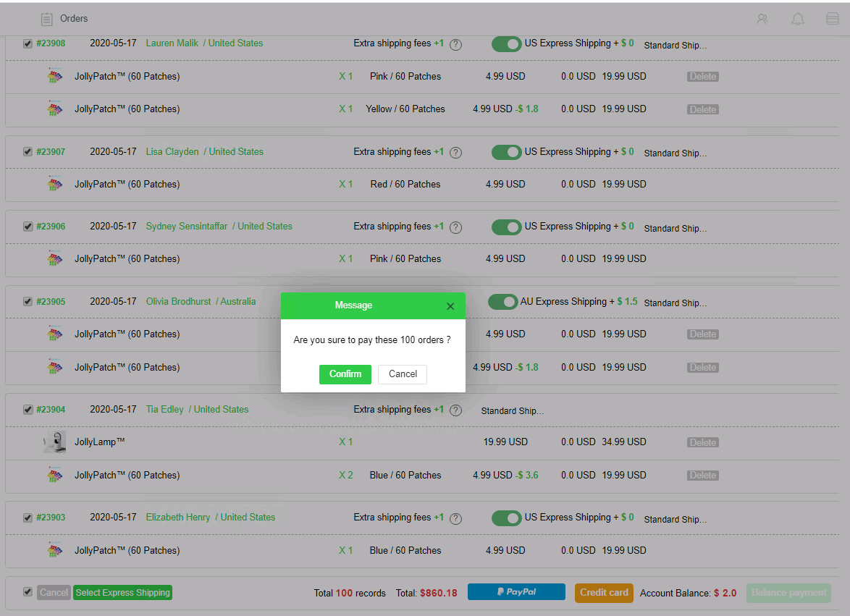Toggle US Express Shipping for order #23907
850x616 pixels.
coord(506,152)
